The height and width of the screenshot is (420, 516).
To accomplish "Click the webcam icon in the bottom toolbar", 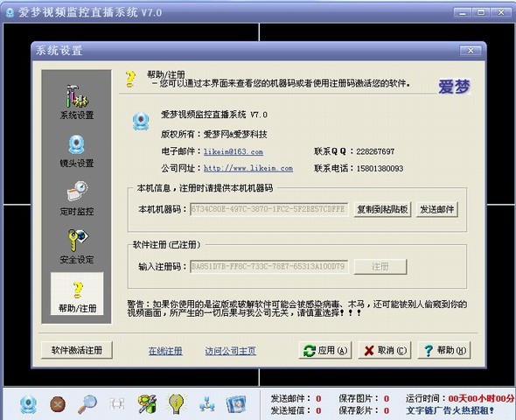I will 28,404.
